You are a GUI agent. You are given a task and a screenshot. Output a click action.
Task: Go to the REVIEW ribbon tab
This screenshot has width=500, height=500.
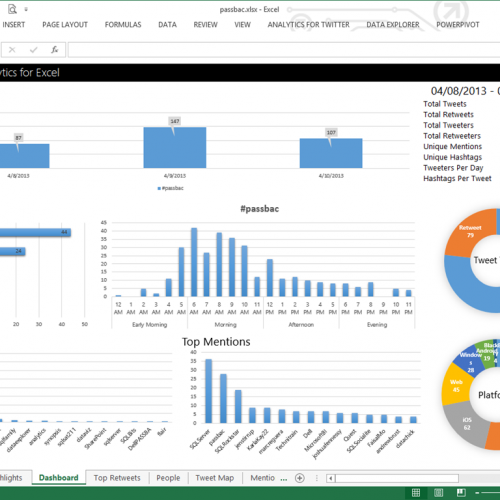pos(205,25)
